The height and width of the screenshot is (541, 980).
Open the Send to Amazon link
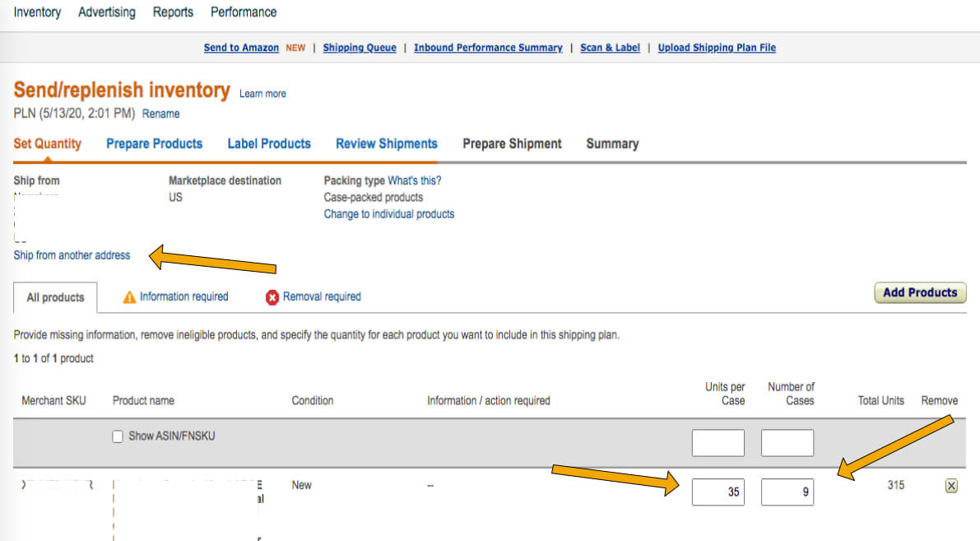(x=241, y=47)
